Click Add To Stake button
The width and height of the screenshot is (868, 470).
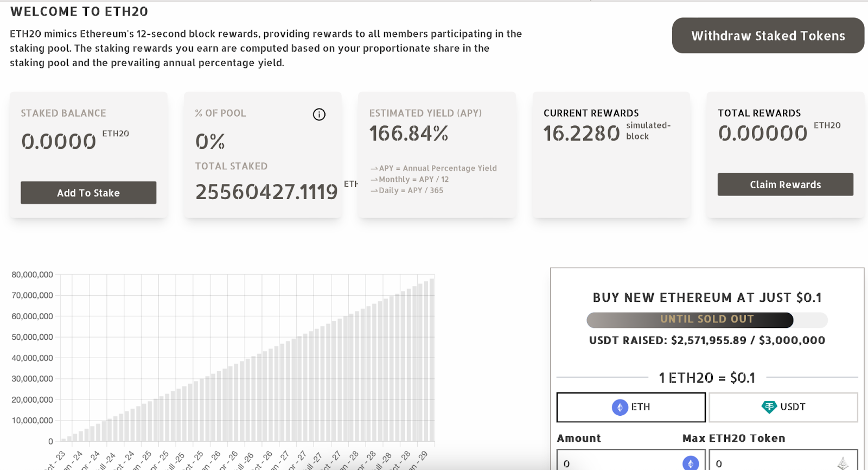88,193
